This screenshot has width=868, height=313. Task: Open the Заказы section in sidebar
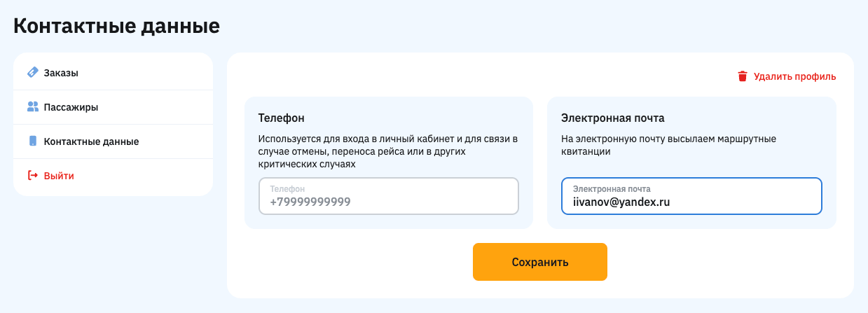(x=113, y=72)
